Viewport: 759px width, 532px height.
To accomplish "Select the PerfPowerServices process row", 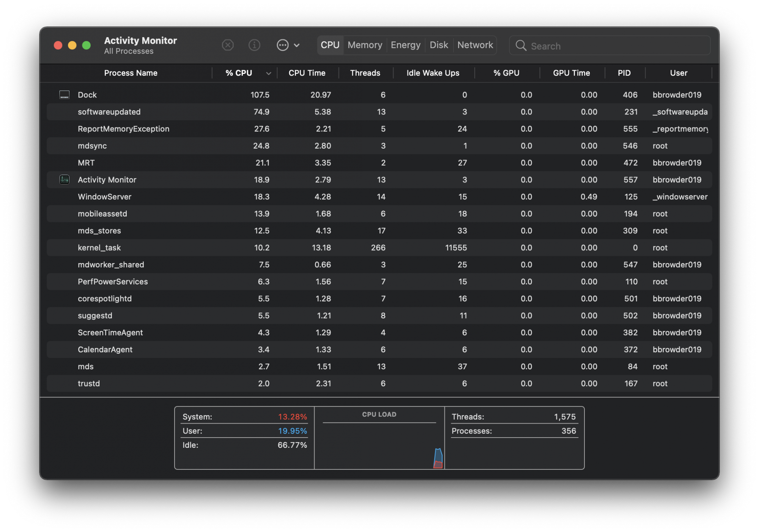I will 379,281.
